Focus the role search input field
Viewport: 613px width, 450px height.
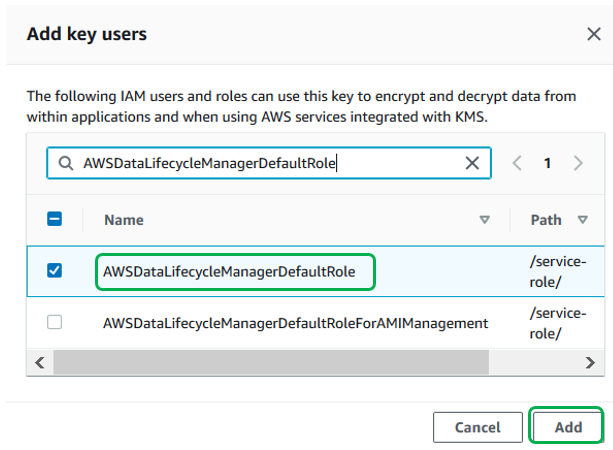[x=269, y=163]
